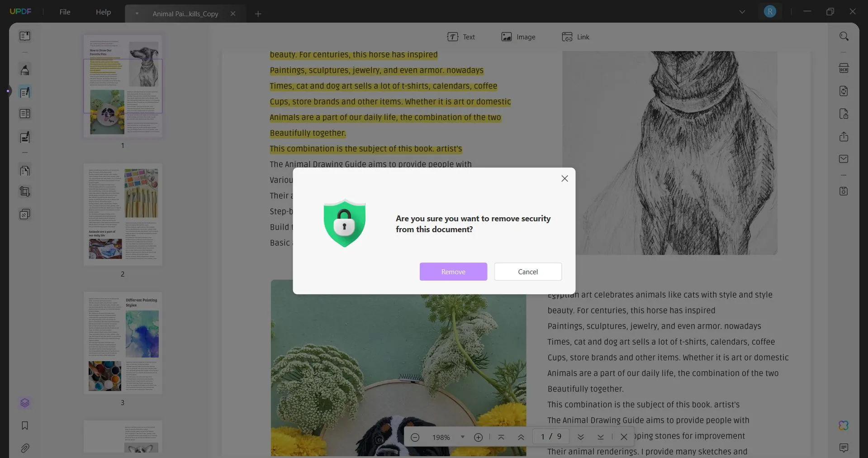Open the Convert PDF icon

844,91
